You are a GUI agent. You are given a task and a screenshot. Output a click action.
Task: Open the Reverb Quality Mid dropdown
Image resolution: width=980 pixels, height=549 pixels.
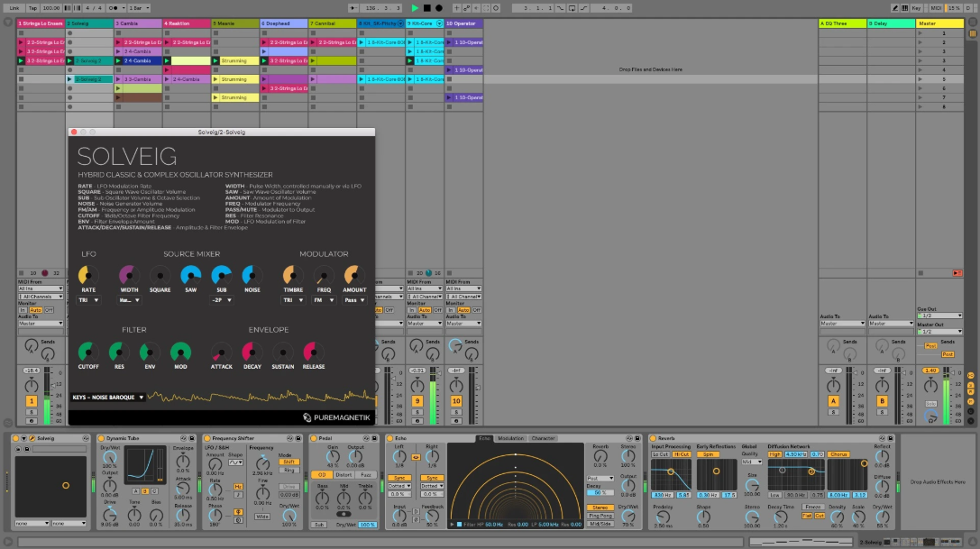pos(751,462)
